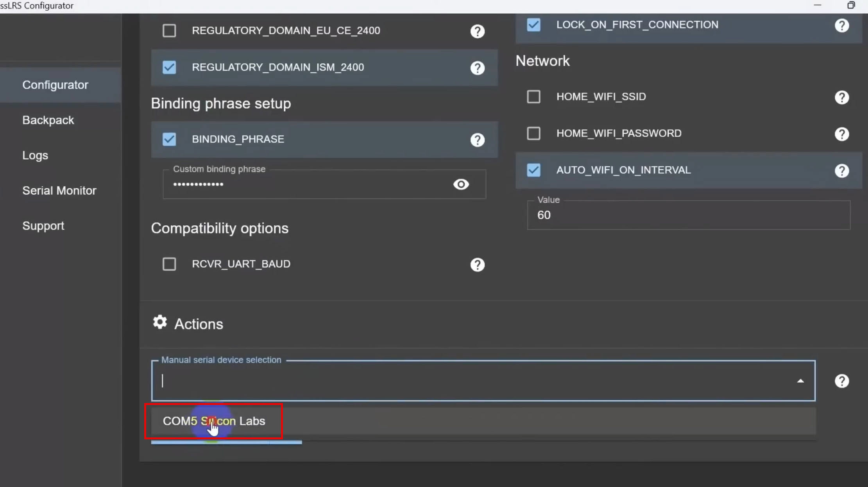Click help icon beside serial device selection
This screenshot has height=487, width=868.
coord(841,381)
